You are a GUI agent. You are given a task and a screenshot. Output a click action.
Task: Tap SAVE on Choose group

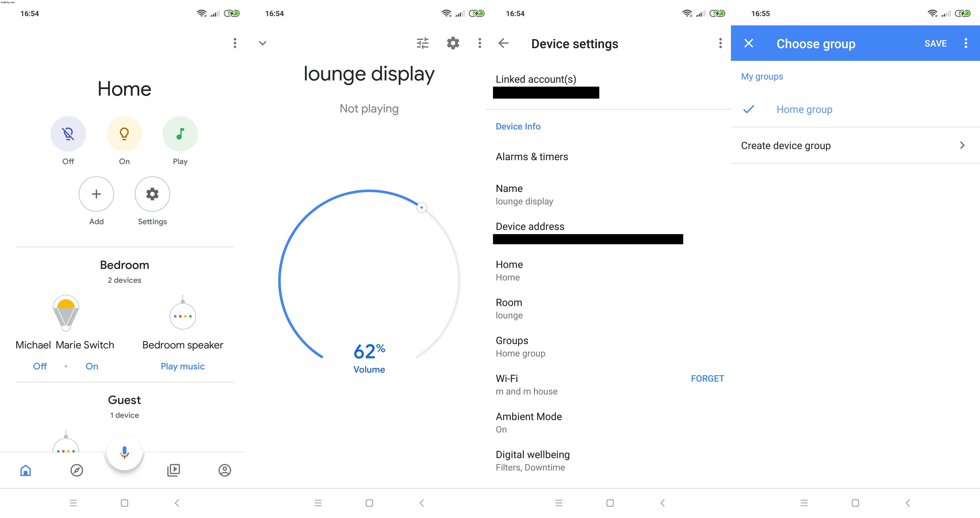coord(935,44)
